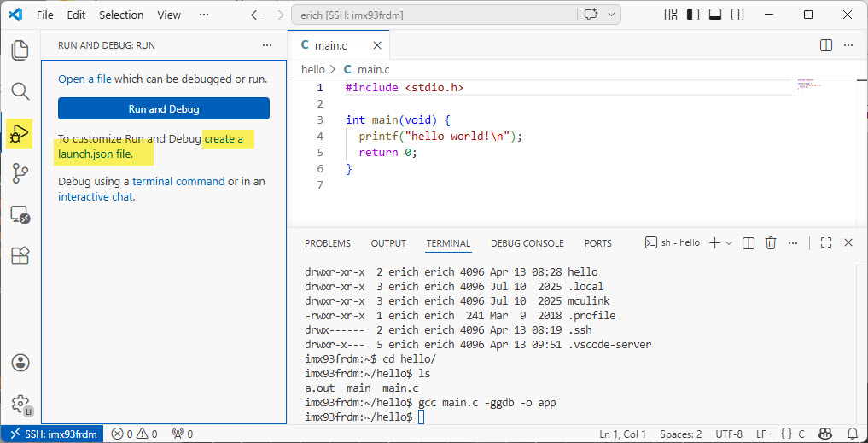Open the Extensions view
868x443 pixels.
[x=20, y=255]
